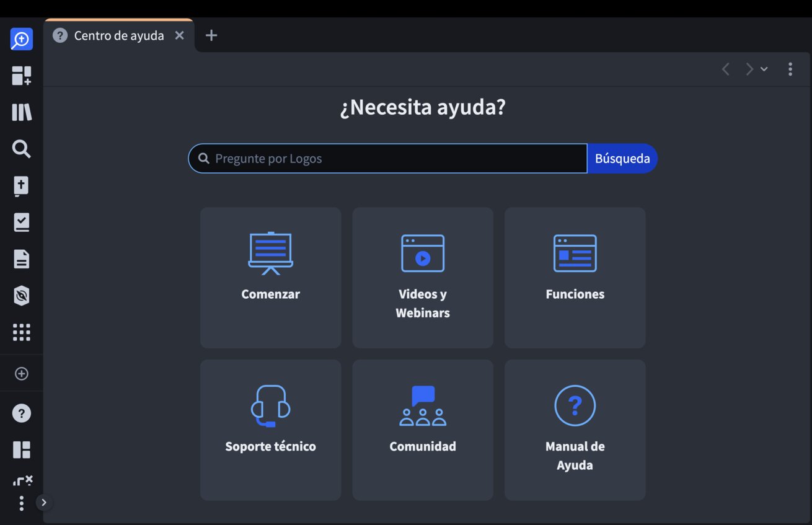Open the Manual de Ayuda card
Viewport: 812px width, 525px height.
575,430
